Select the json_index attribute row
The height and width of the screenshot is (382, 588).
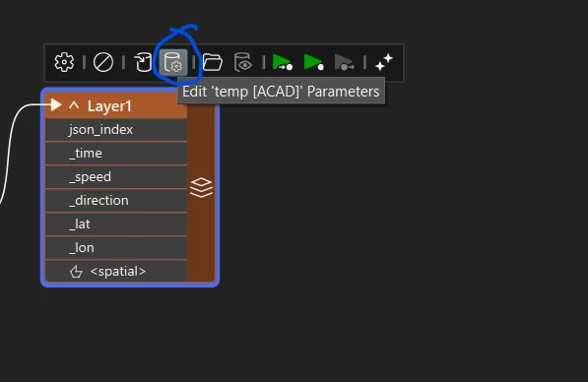click(116, 130)
